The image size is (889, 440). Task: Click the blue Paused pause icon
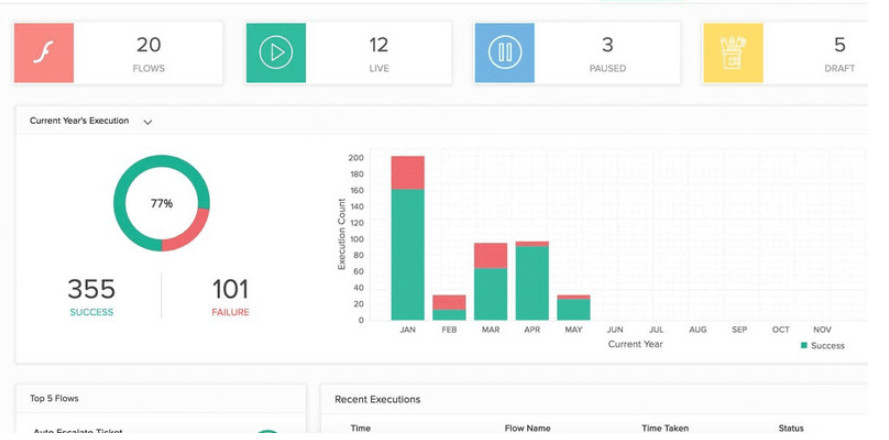pos(505,52)
